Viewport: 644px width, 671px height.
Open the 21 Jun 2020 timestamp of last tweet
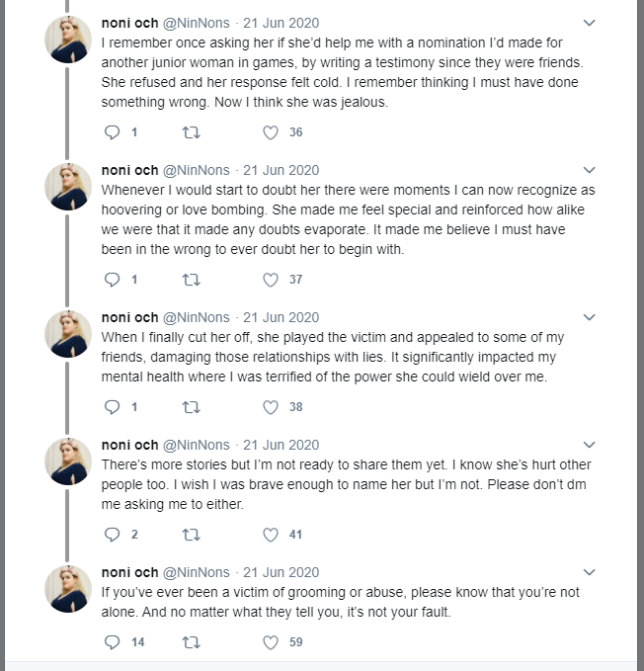pyautogui.click(x=281, y=572)
